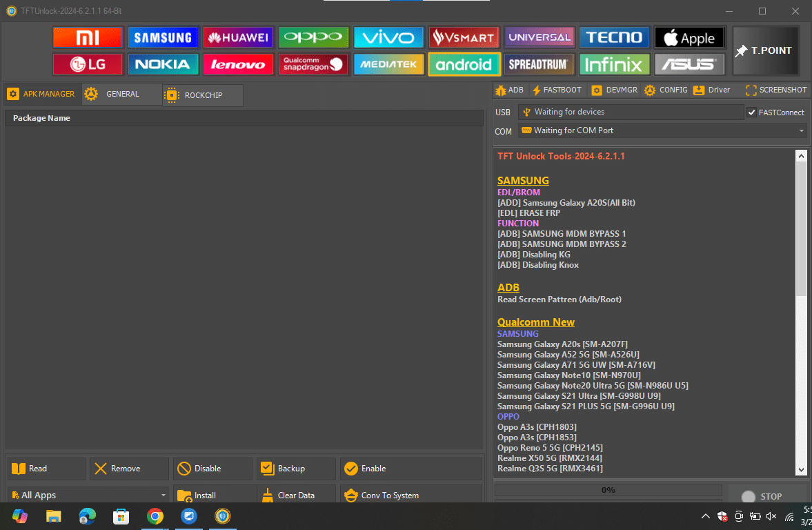Open the DEVMGR device manager
The image size is (812, 530).
[x=614, y=90]
